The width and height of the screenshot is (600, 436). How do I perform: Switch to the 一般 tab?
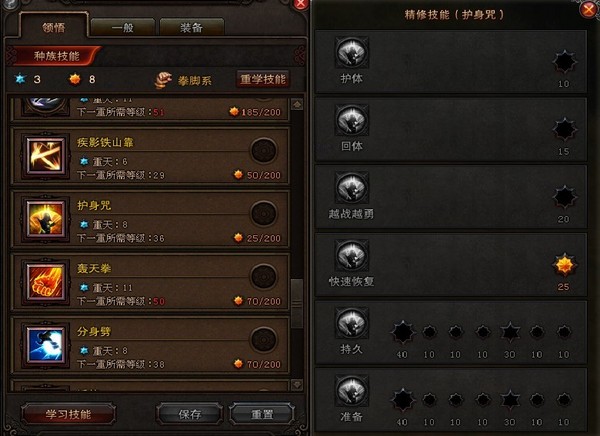(x=123, y=28)
